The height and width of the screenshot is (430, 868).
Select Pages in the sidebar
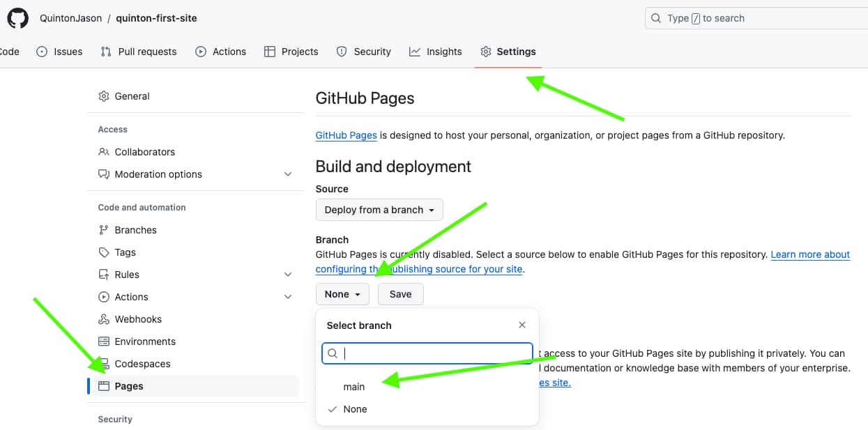point(193,386)
